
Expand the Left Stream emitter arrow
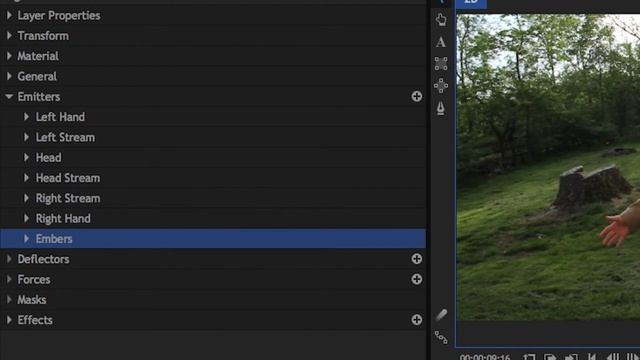click(27, 137)
